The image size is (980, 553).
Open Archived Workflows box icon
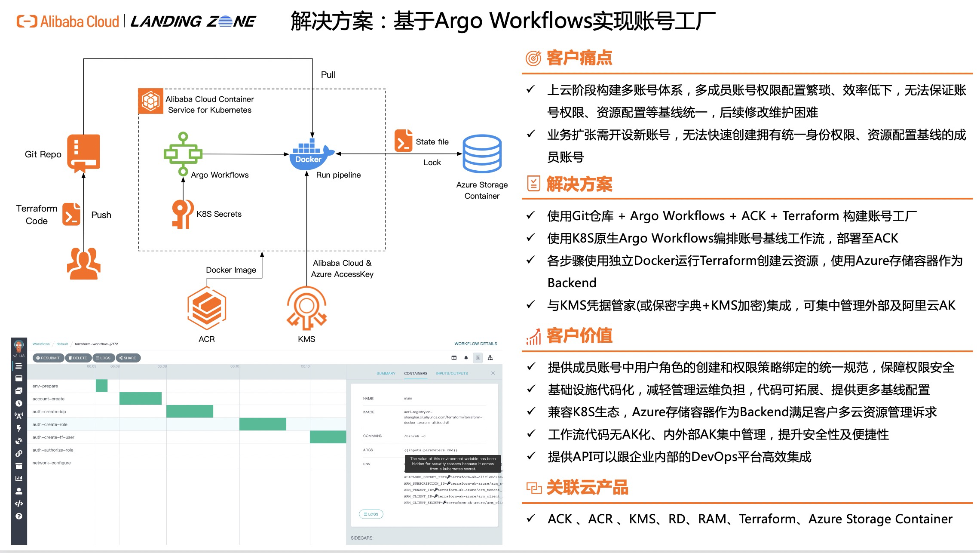19,466
